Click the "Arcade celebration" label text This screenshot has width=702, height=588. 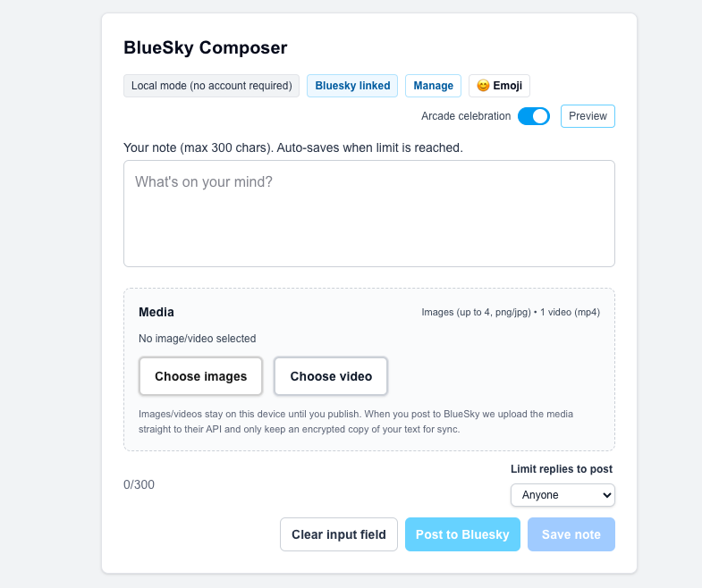pos(466,116)
